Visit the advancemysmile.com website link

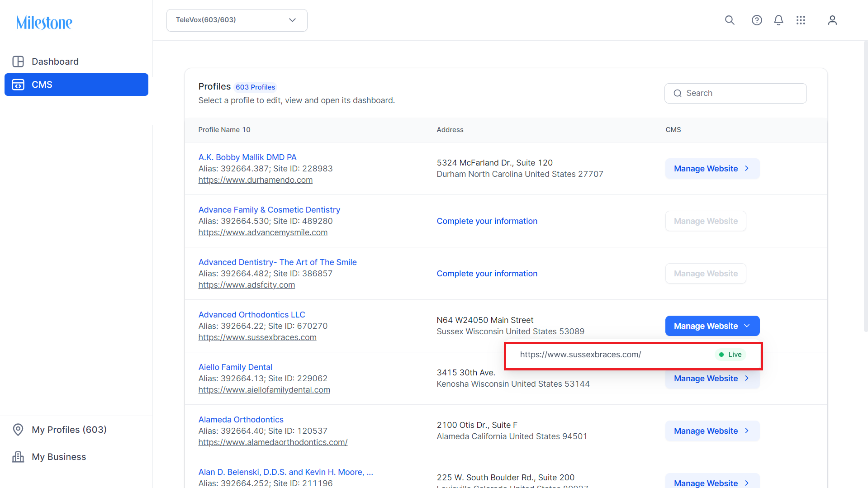point(263,232)
